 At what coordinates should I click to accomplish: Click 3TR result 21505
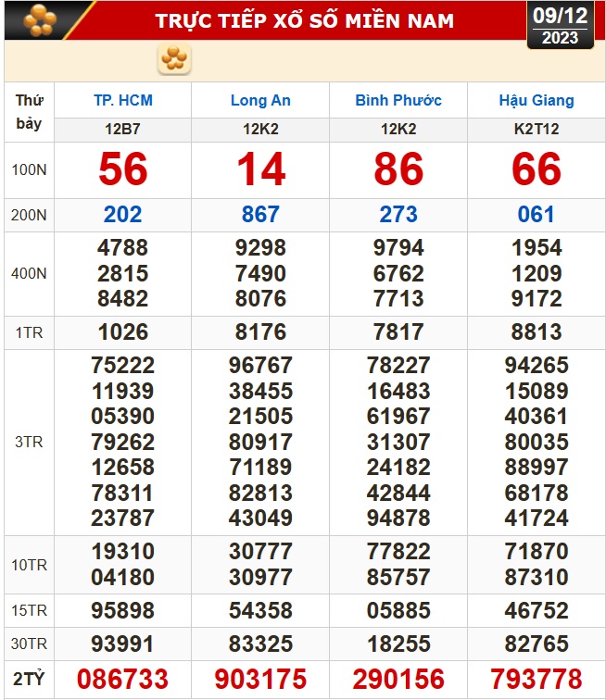pos(260,416)
